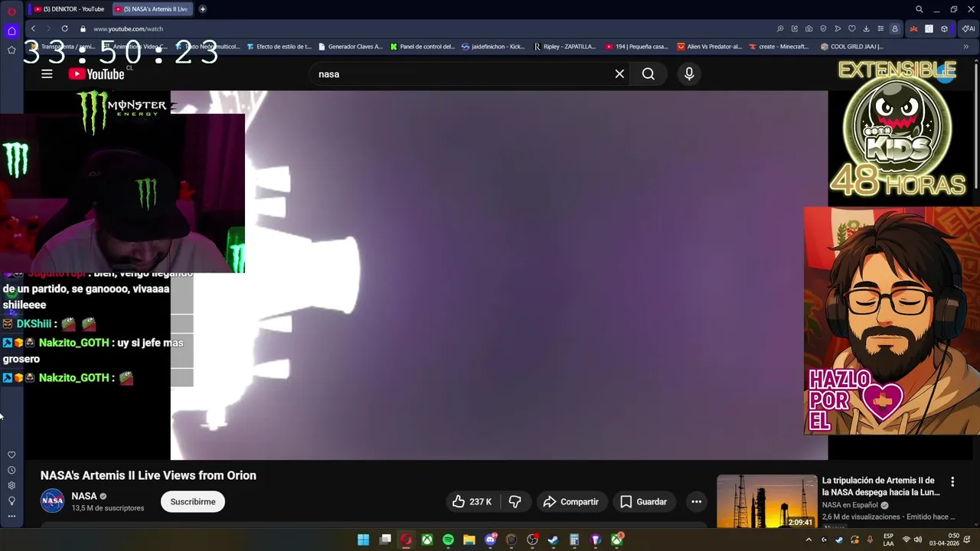Click the video title 'NASA's Artemis II Live Views from Orion'
980x551 pixels.
click(149, 475)
